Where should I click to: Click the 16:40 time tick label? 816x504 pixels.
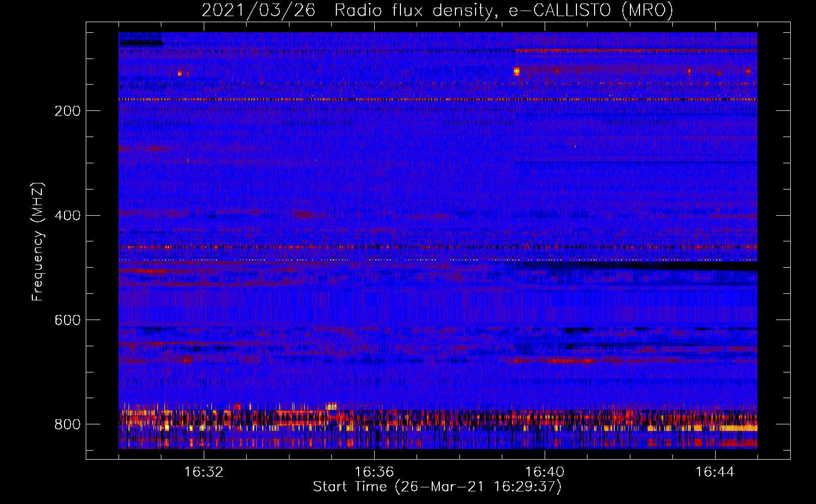tap(545, 472)
